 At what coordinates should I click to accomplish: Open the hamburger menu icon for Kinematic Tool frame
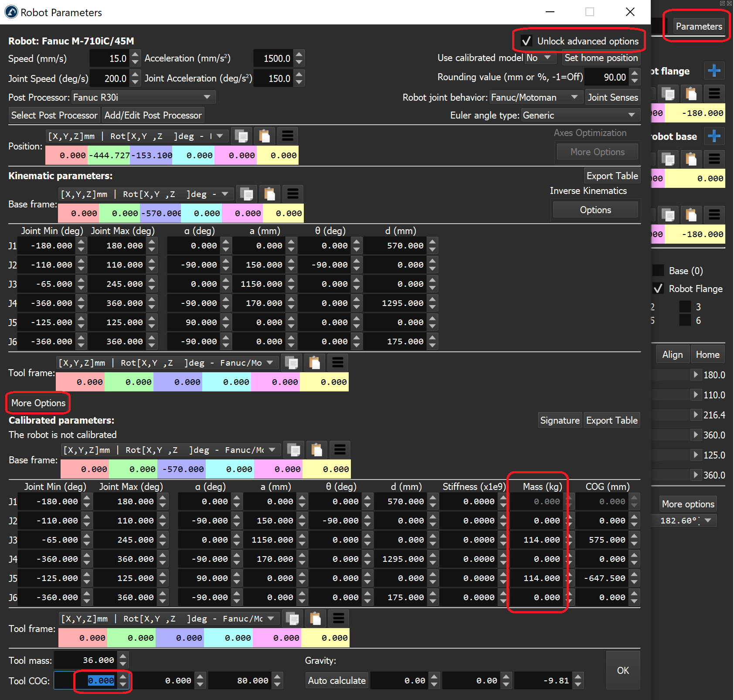click(x=338, y=363)
